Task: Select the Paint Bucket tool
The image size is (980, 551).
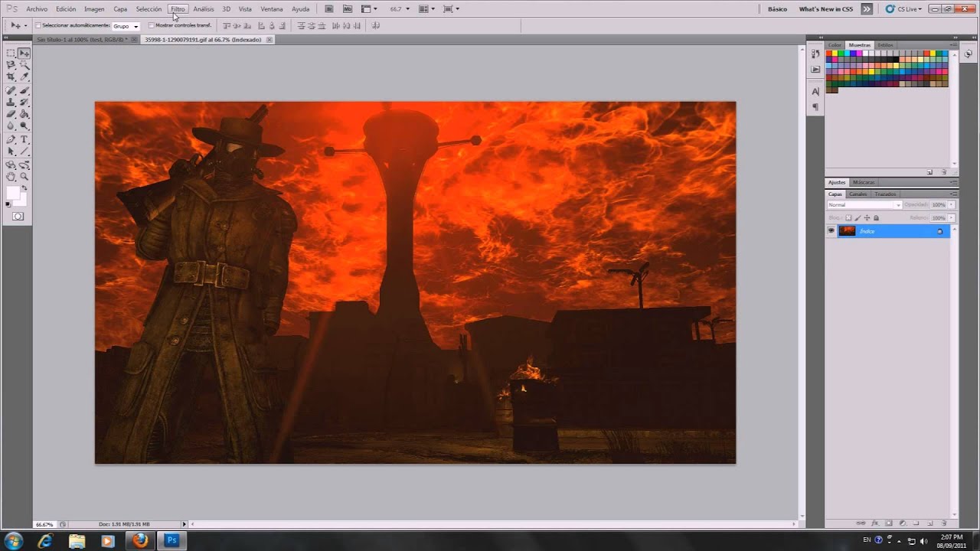Action: pyautogui.click(x=24, y=113)
